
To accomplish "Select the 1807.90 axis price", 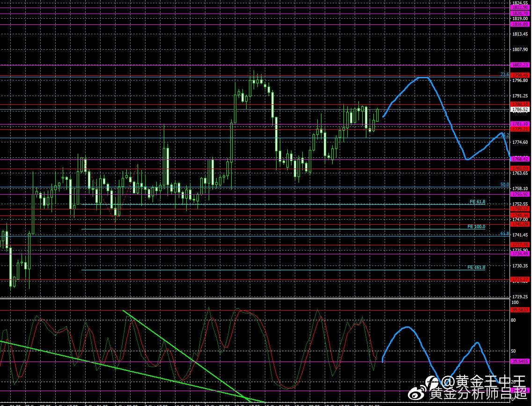I will [520, 50].
